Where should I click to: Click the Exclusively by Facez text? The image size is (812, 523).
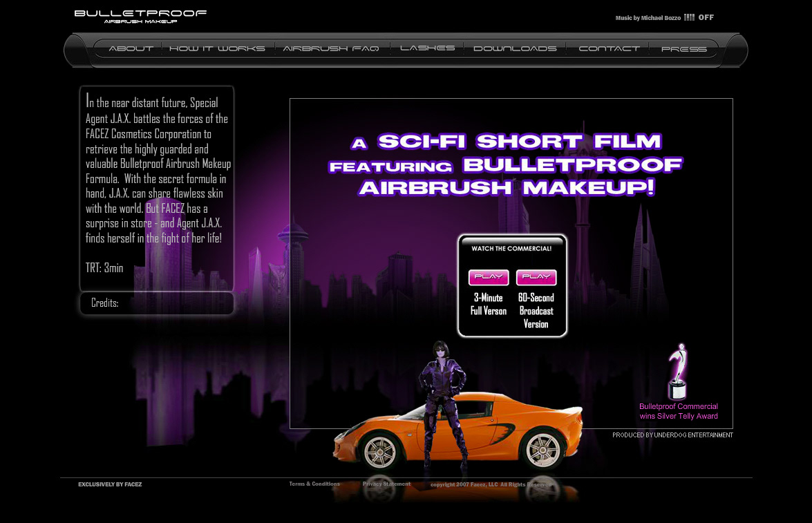click(x=110, y=484)
